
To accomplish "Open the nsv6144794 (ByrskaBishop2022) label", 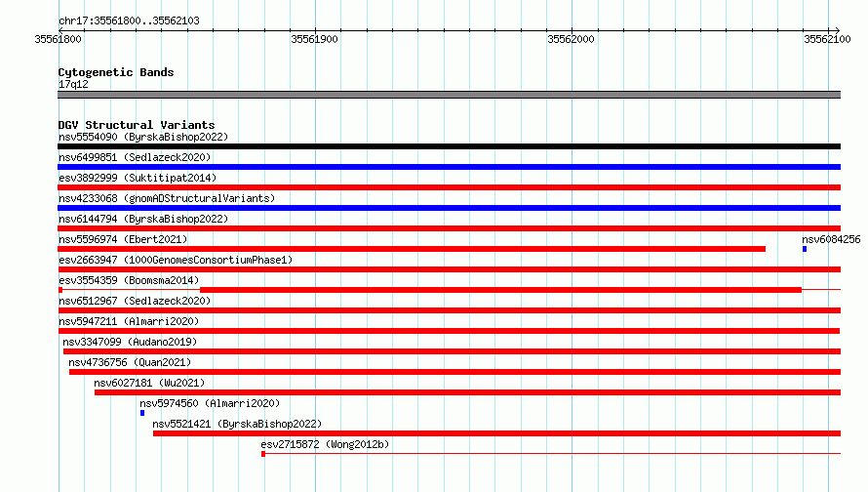I will click(143, 219).
